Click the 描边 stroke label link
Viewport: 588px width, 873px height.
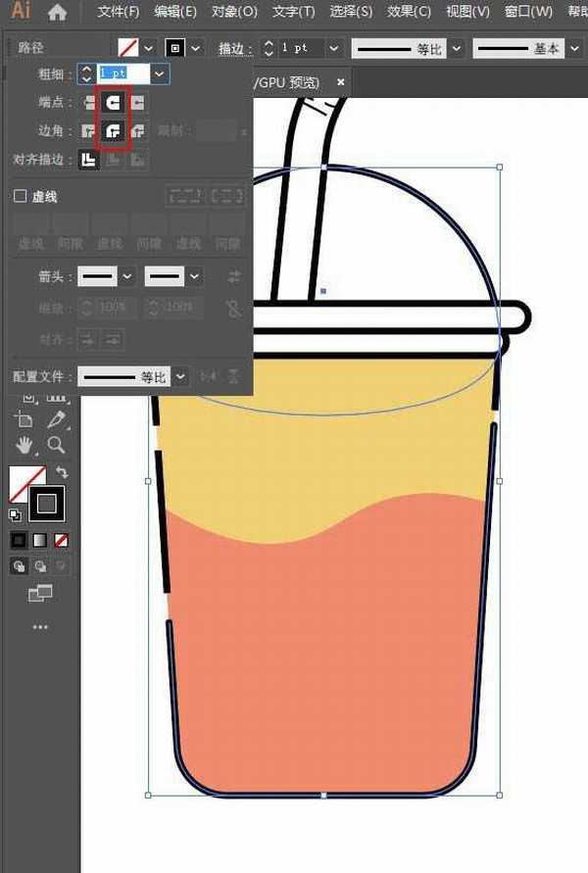(x=234, y=48)
